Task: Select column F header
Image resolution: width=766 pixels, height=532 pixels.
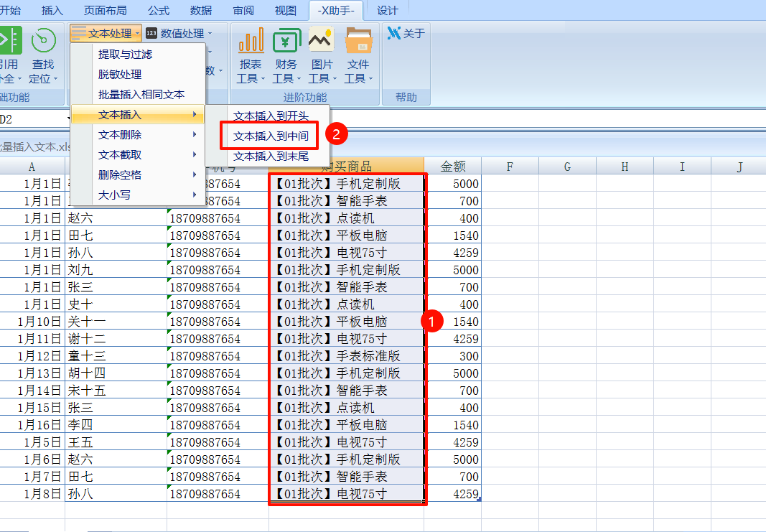Action: pyautogui.click(x=510, y=167)
